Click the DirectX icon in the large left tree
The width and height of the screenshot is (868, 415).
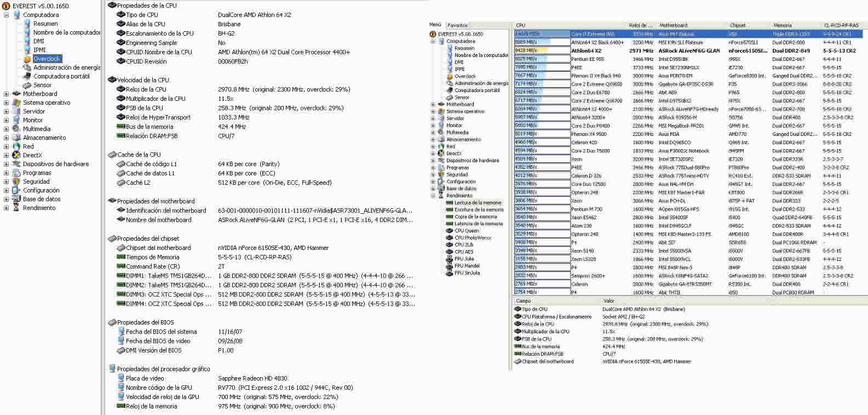[16, 155]
